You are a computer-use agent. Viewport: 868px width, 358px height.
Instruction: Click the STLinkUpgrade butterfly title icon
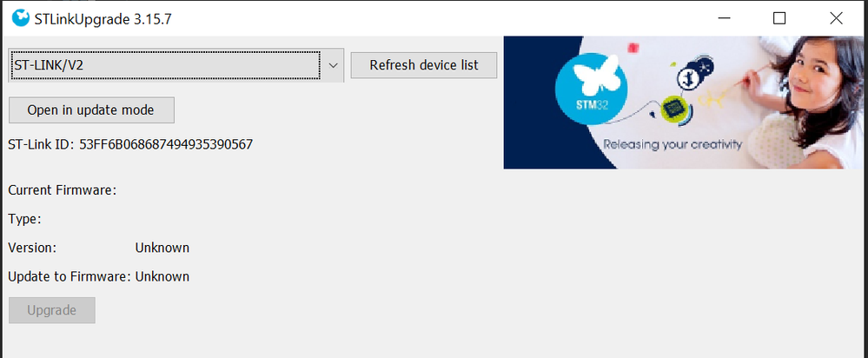tap(21, 18)
